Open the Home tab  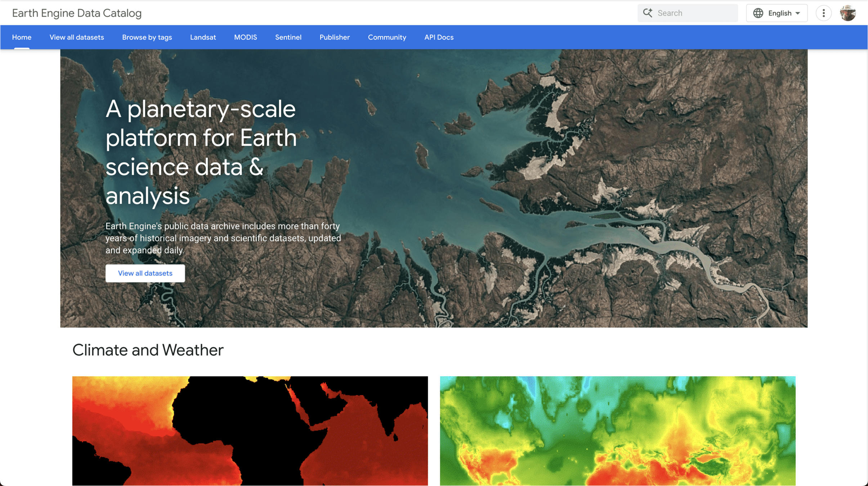[22, 37]
